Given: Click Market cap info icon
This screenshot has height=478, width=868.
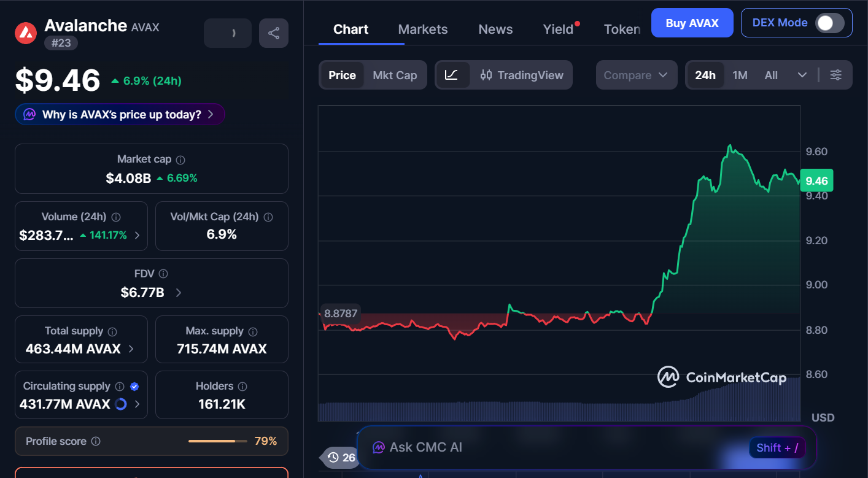Looking at the screenshot, I should (180, 160).
